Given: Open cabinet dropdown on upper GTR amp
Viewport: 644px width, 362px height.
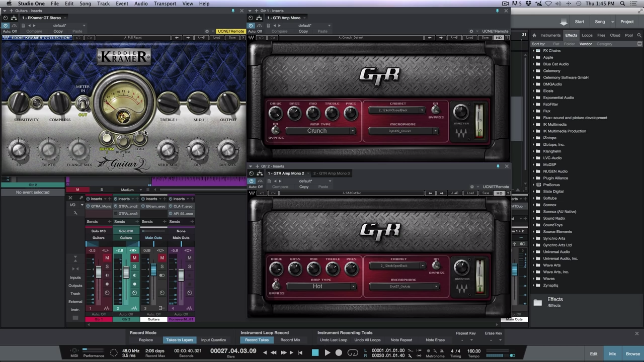Looking at the screenshot, I should (397, 110).
